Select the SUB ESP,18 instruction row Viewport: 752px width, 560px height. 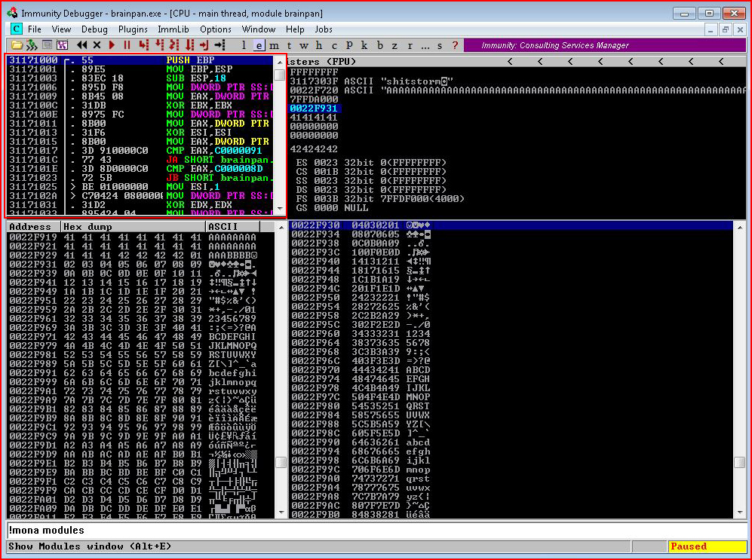[x=140, y=78]
